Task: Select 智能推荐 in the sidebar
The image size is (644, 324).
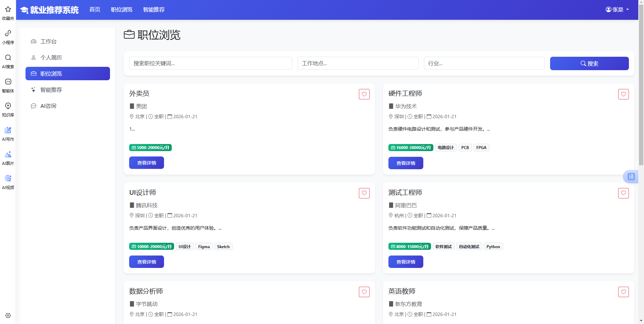Action: pos(68,90)
